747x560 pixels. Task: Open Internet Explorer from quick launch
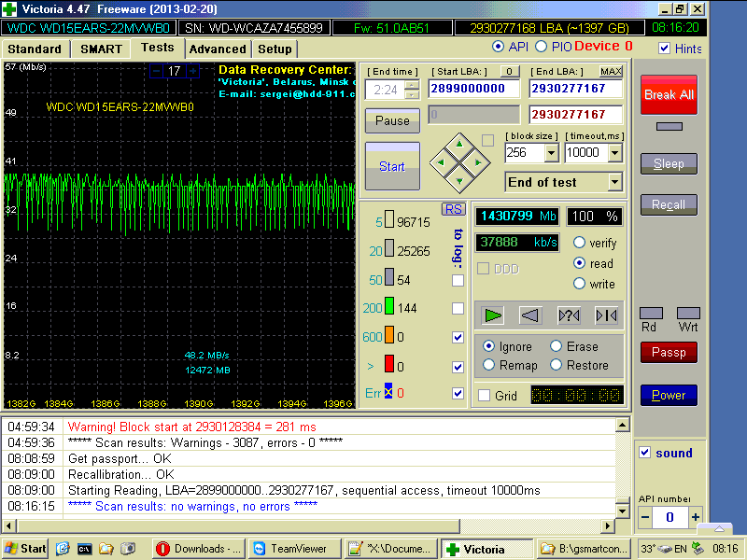pyautogui.click(x=63, y=549)
